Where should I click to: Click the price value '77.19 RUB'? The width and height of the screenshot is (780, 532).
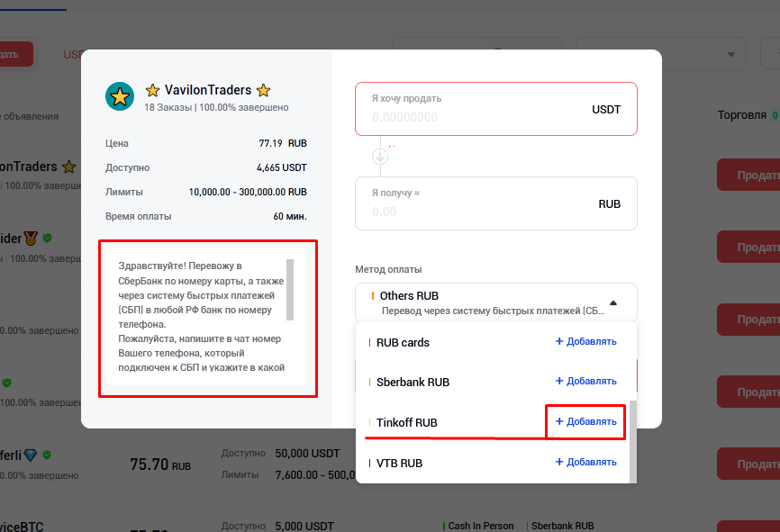[283, 143]
